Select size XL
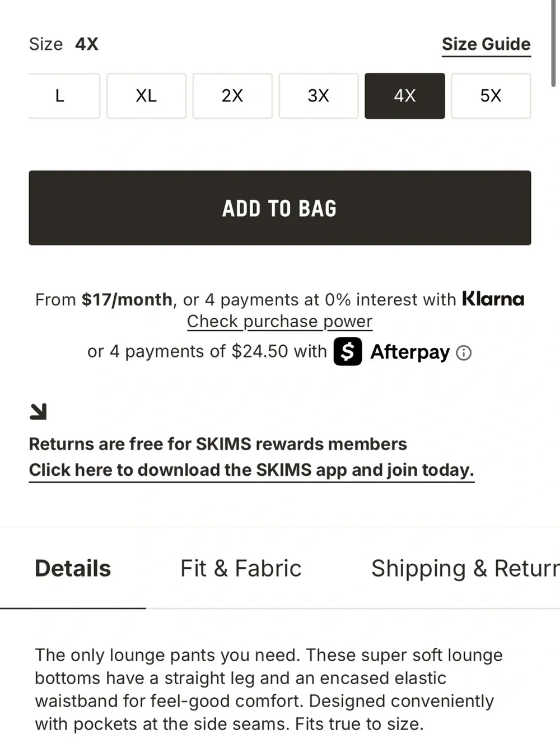The width and height of the screenshot is (560, 747). click(146, 96)
